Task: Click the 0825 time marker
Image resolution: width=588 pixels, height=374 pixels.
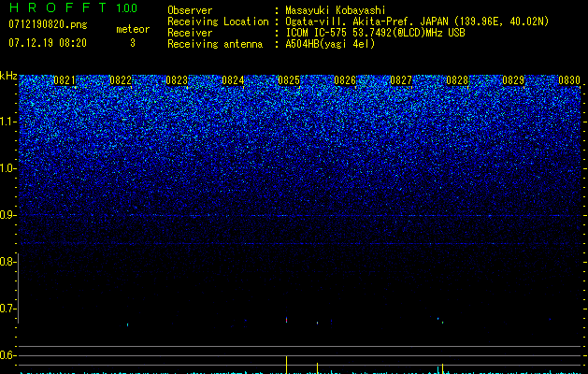Action: point(289,80)
